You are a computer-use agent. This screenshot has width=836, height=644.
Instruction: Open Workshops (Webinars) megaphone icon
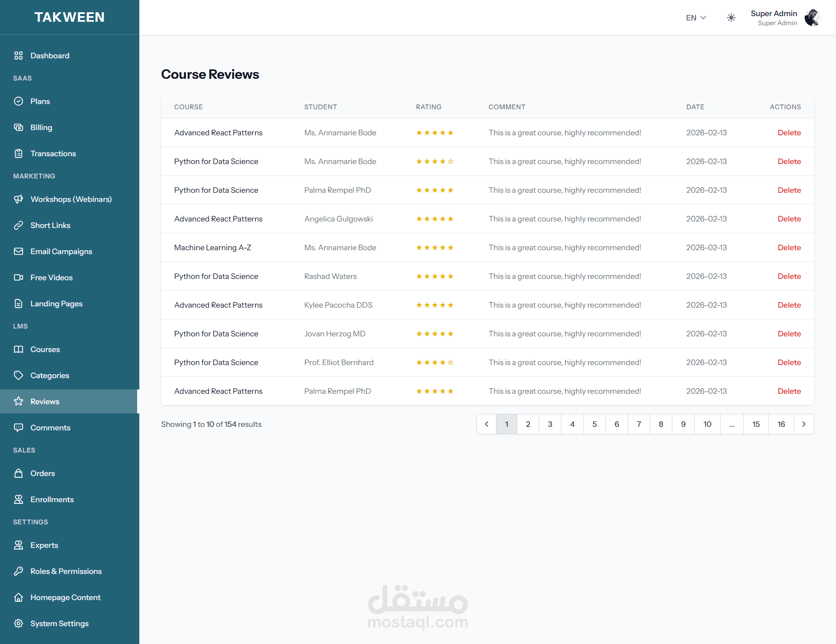[18, 199]
